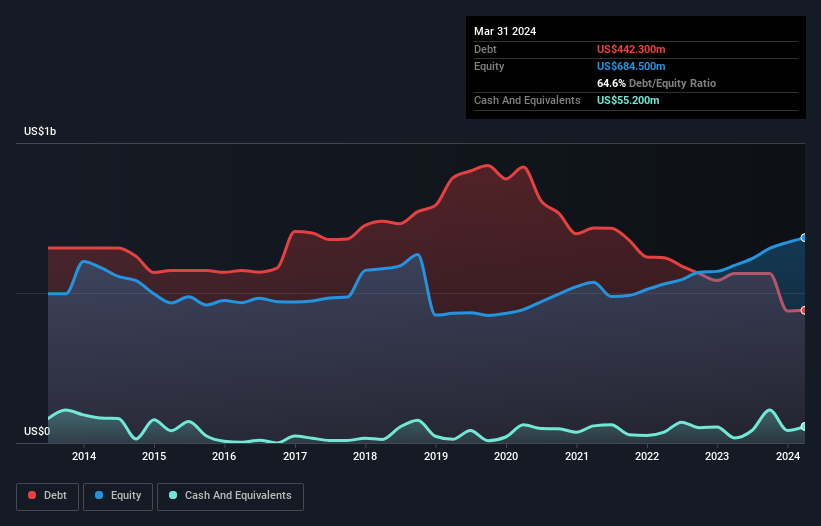Click the 2015 x-axis label

click(x=154, y=456)
